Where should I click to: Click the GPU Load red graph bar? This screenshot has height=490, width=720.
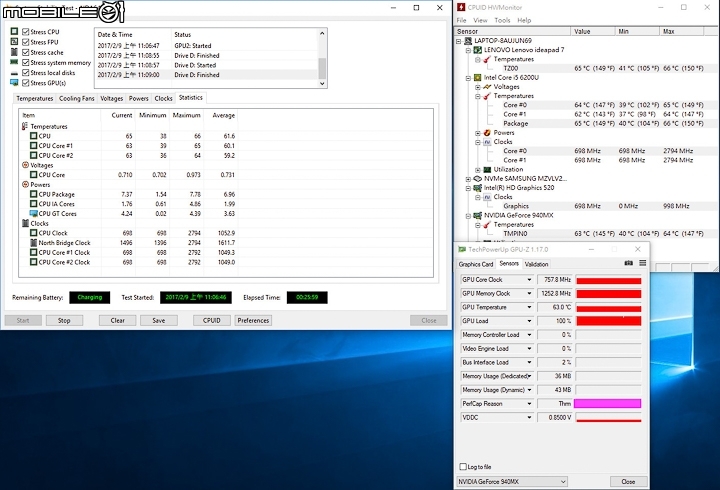coord(608,321)
